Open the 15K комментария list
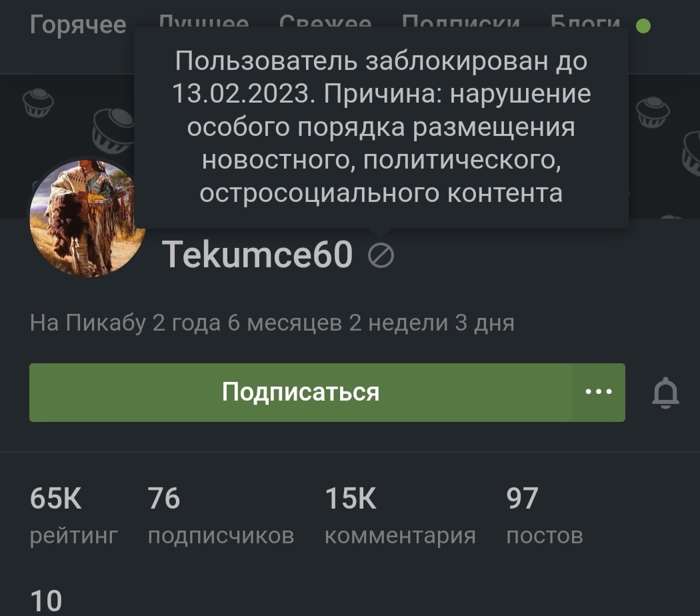The width and height of the screenshot is (700, 616). tap(400, 516)
